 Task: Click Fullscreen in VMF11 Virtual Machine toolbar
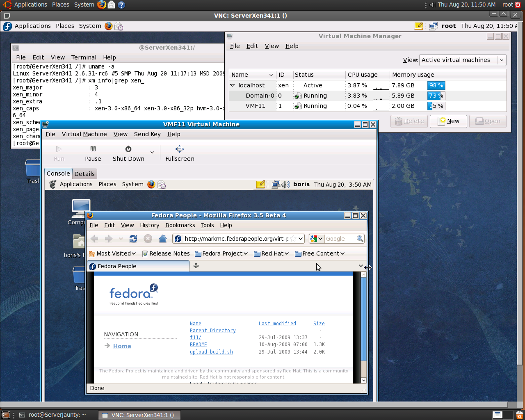coord(180,153)
